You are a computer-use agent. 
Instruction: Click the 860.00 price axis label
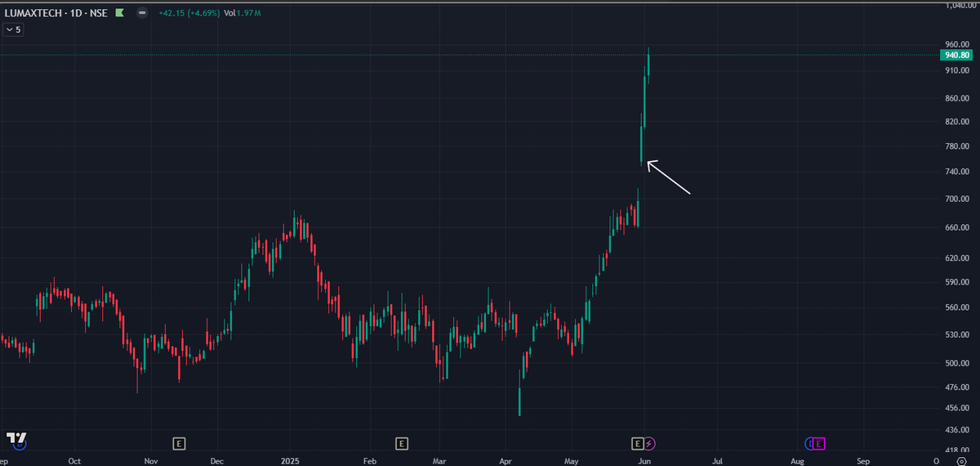[956, 99]
